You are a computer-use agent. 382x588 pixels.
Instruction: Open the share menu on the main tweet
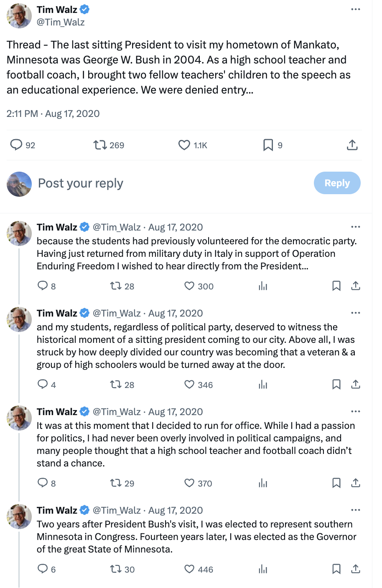click(352, 144)
